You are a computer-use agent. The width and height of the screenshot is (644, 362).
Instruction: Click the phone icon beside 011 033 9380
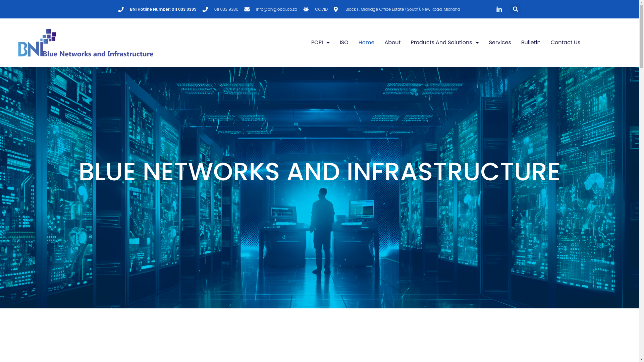coord(205,9)
